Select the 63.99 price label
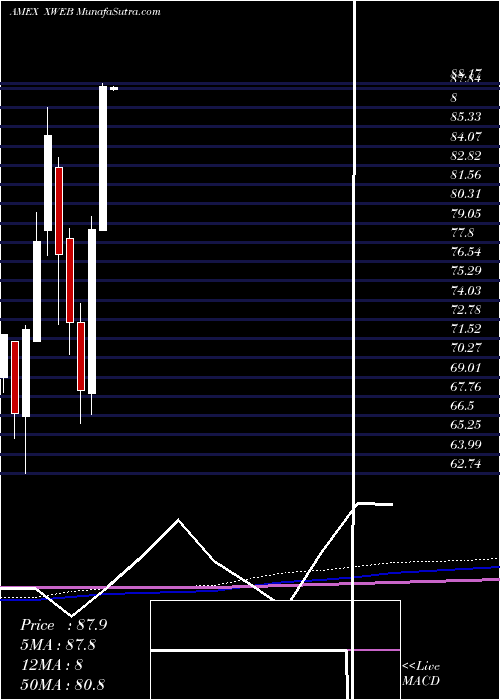500x700 pixels. (466, 445)
